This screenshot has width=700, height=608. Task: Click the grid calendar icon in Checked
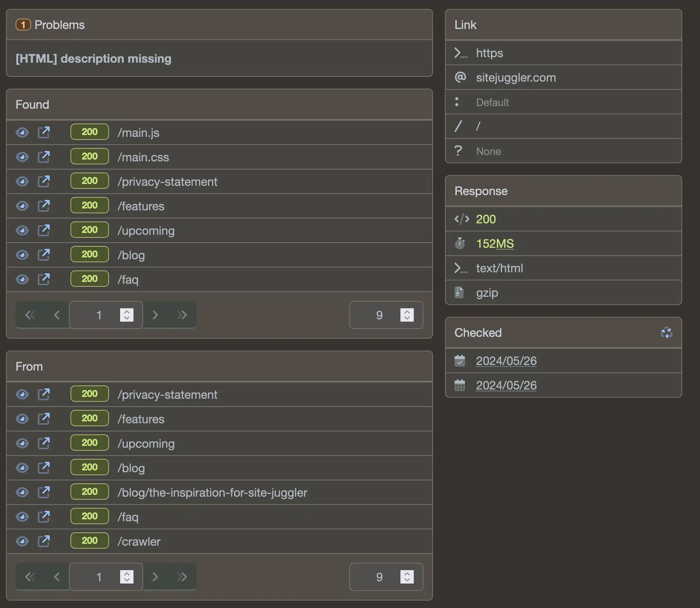(460, 385)
